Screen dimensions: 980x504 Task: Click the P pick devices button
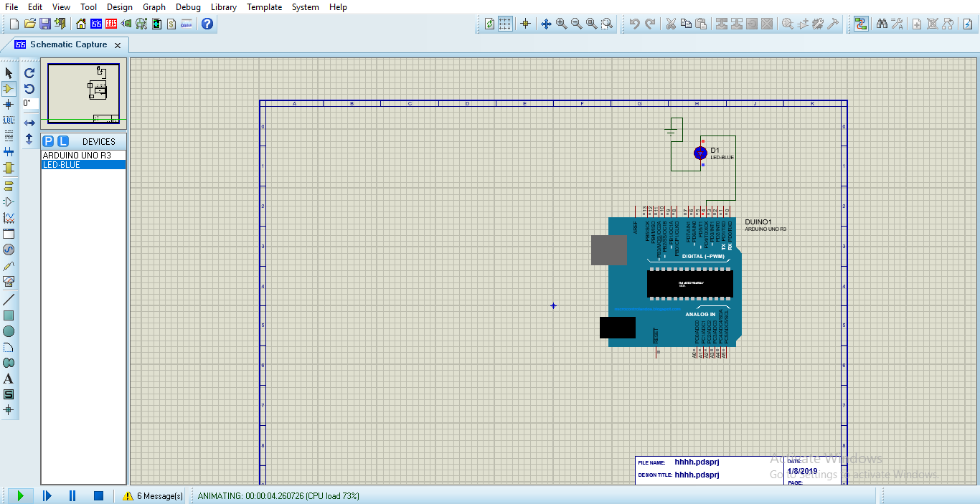(48, 141)
